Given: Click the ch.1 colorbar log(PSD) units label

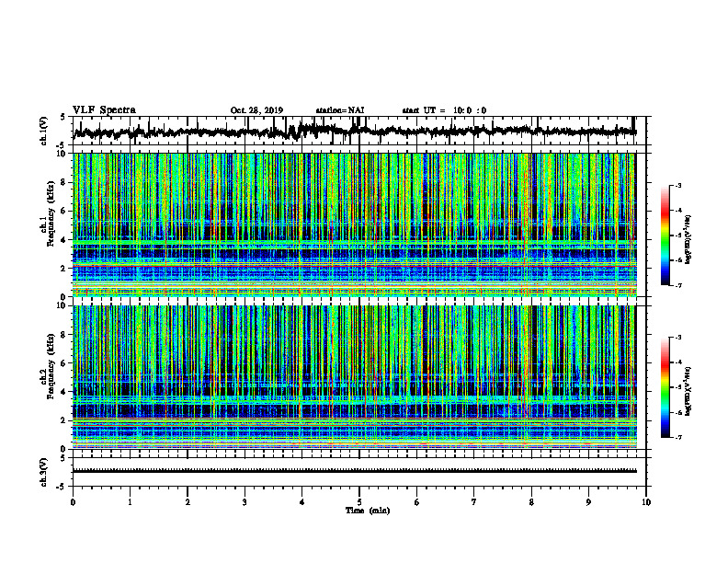Looking at the screenshot, I should (688, 239).
